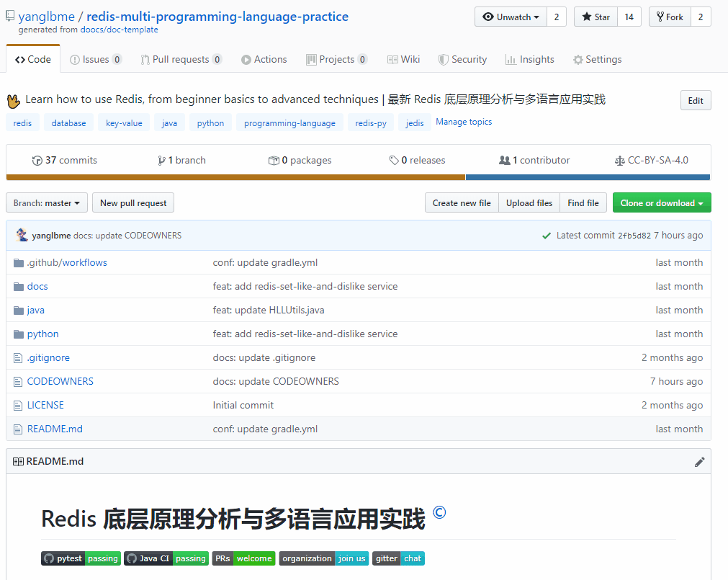Click Create new file button
The image size is (728, 580).
tap(462, 203)
